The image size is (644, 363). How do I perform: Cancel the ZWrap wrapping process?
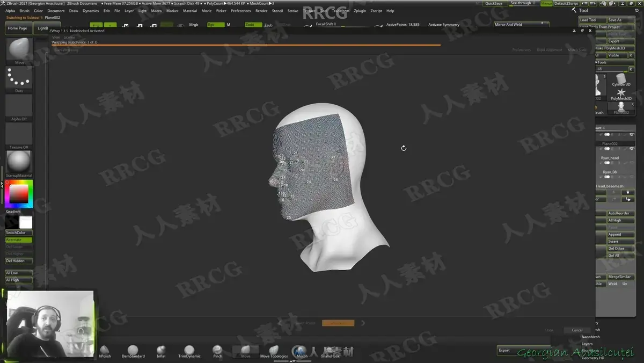click(577, 330)
